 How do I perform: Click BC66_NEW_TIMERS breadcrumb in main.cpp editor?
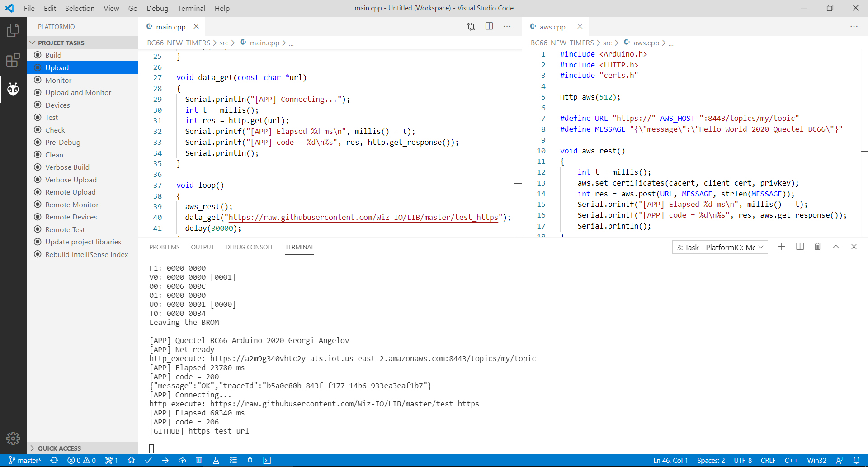click(179, 43)
